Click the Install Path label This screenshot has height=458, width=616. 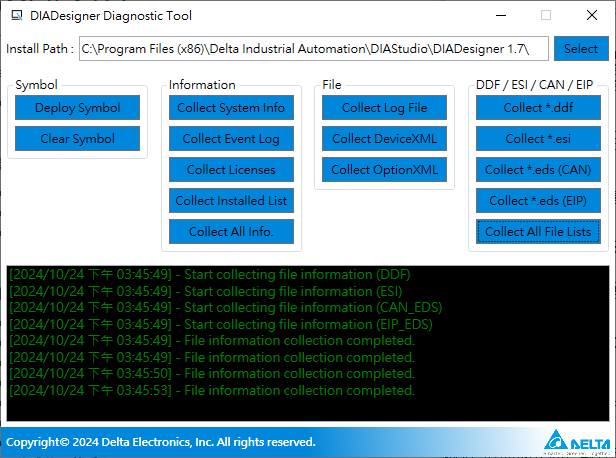click(x=40, y=49)
